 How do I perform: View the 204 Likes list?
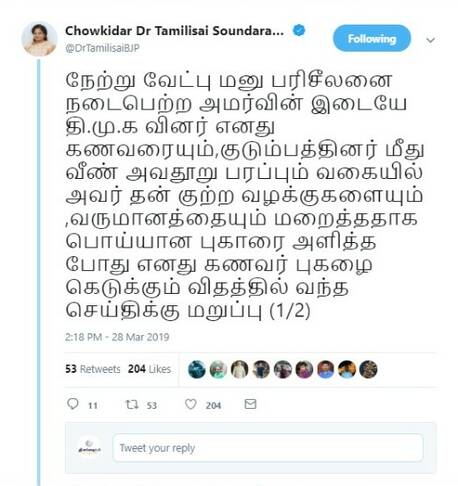click(x=149, y=369)
